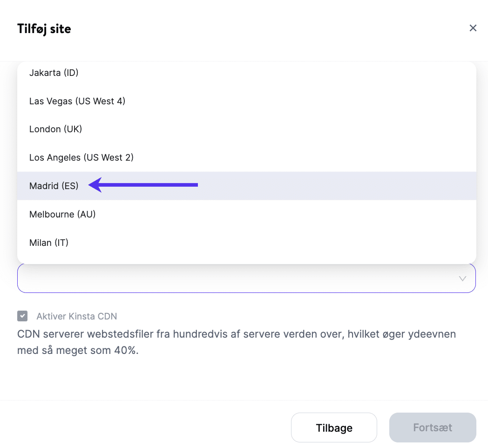This screenshot has height=448, width=488.
Task: Pick Milan (IT) data center
Action: coord(49,243)
